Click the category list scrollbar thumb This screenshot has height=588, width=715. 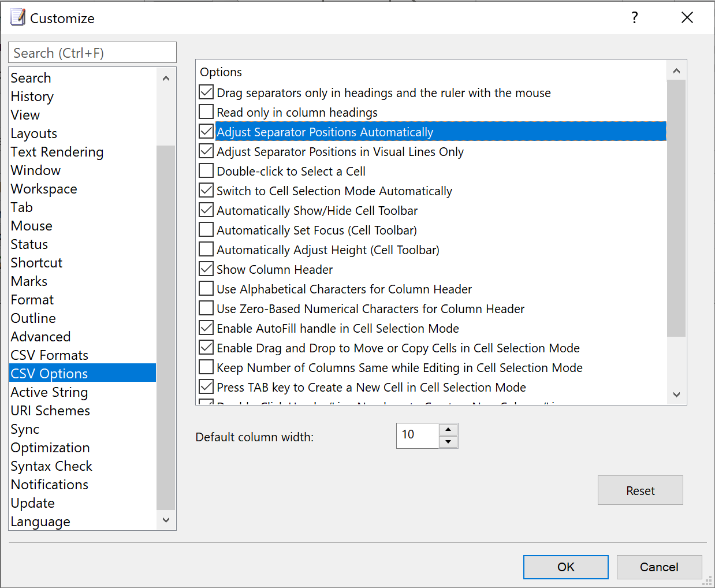166,328
